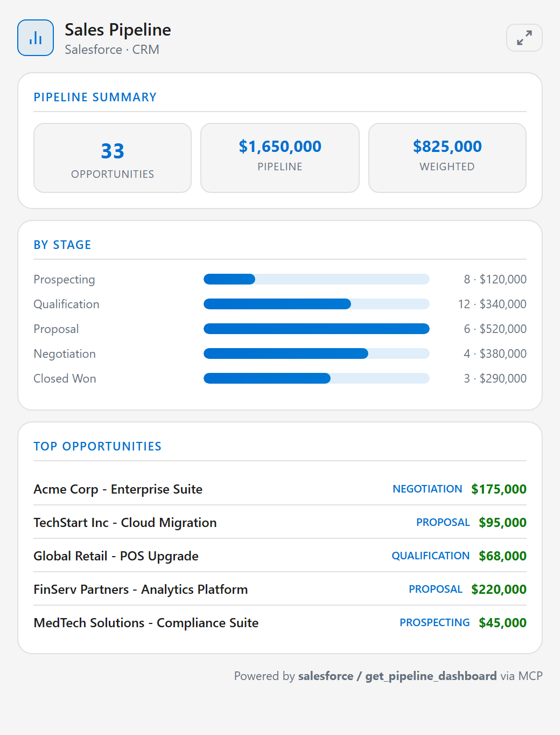Image resolution: width=560 pixels, height=735 pixels.
Task: Click the Qualification stage label
Action: [66, 304]
